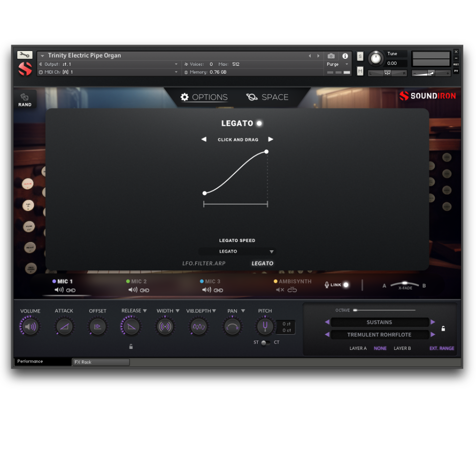Select next sound arrow right of Tremulent Rohrflote
This screenshot has height=476, width=476.
[x=433, y=334]
